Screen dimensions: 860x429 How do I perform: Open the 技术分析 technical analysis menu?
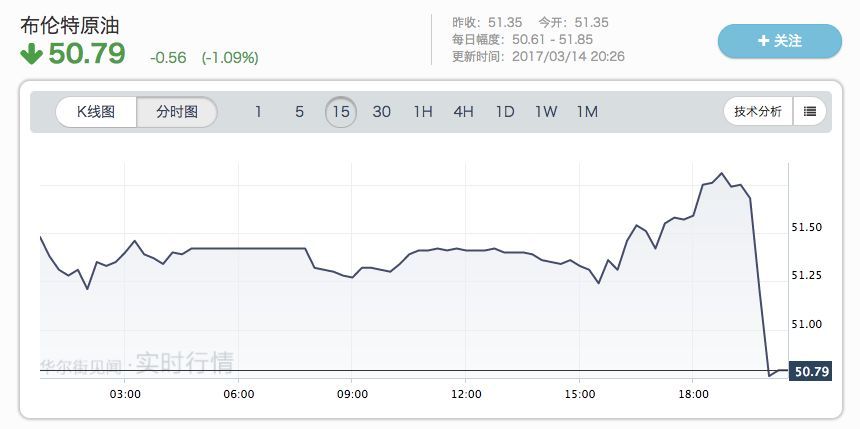758,112
